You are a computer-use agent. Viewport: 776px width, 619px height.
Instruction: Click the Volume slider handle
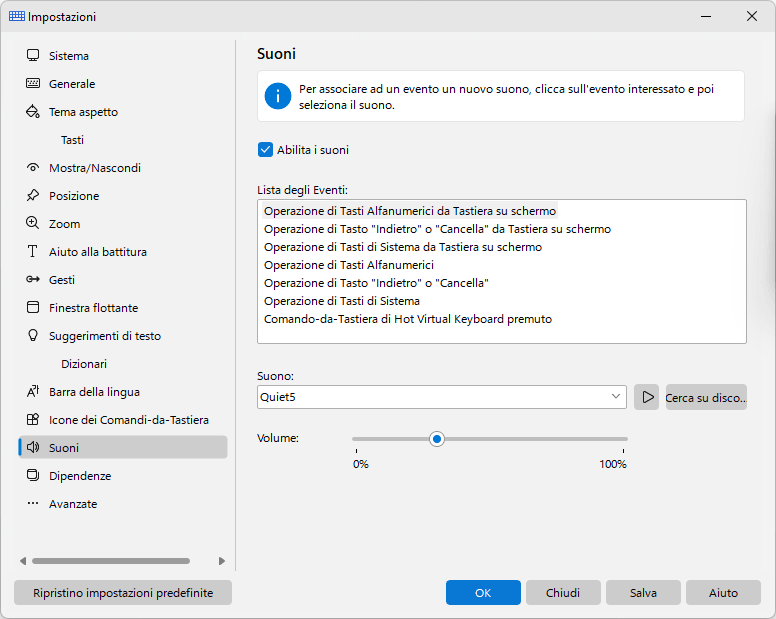pyautogui.click(x=436, y=439)
